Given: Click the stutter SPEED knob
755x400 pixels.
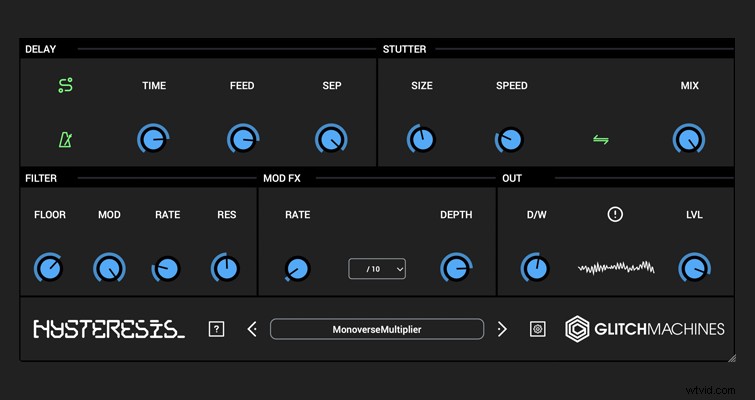Looking at the screenshot, I should 509,140.
